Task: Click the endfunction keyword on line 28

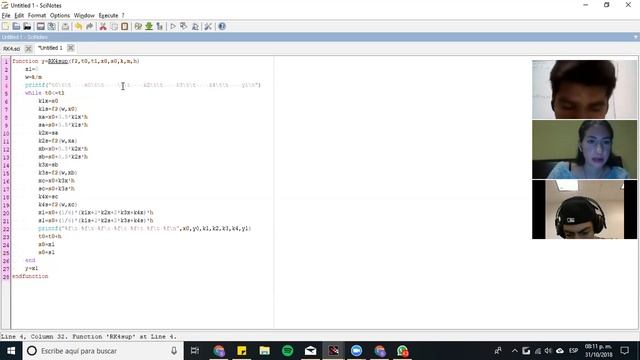Action: coord(30,276)
